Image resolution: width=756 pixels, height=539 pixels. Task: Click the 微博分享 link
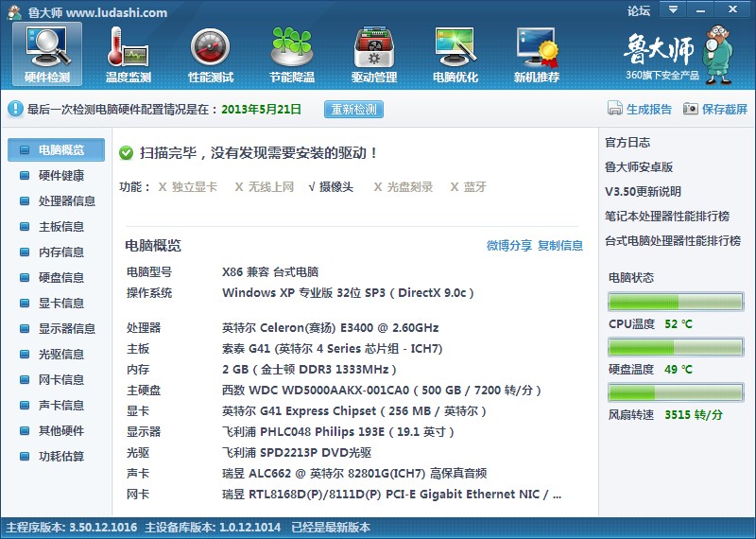[509, 246]
